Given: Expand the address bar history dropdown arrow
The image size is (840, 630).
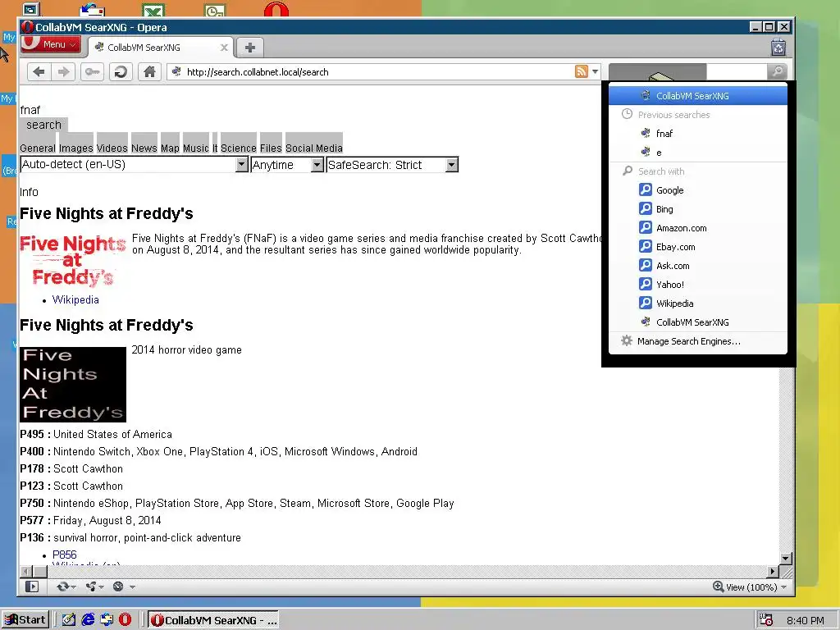Looking at the screenshot, I should [595, 71].
